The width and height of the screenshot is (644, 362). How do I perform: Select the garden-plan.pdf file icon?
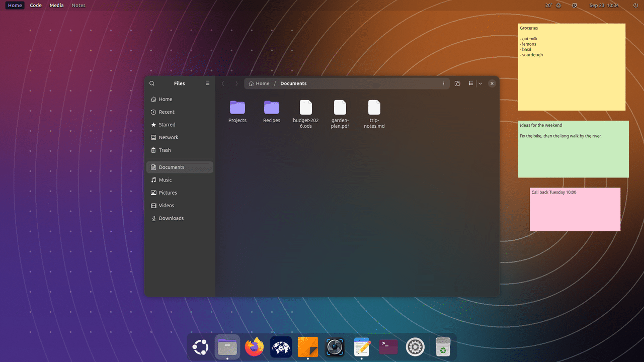(x=340, y=107)
